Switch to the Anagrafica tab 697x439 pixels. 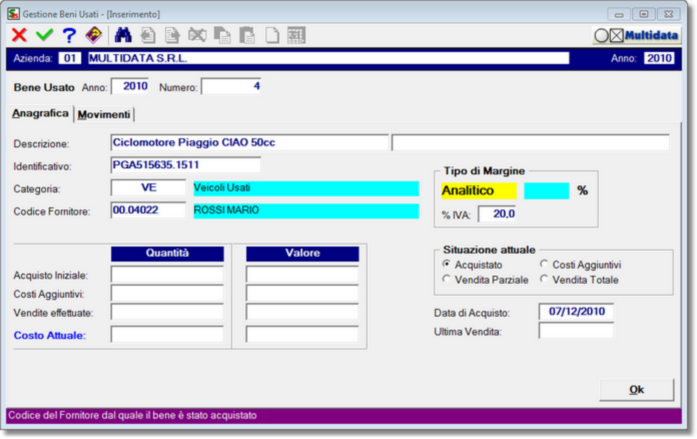click(40, 114)
